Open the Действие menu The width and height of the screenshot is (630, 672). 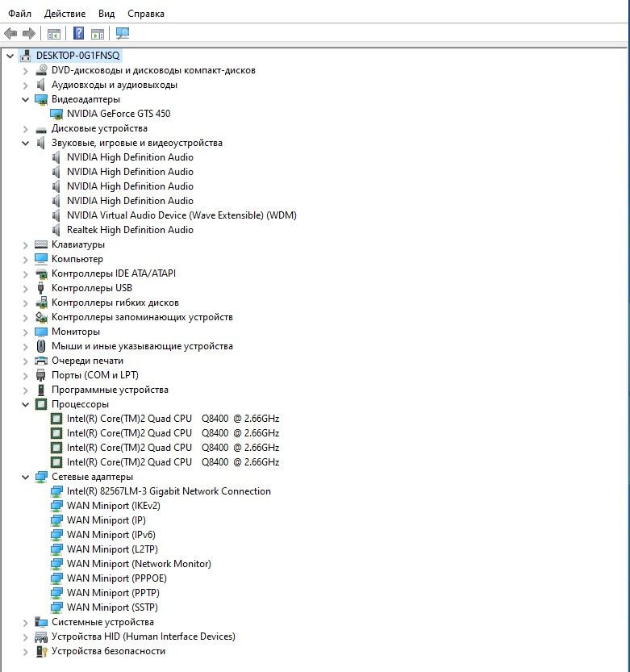coord(65,14)
